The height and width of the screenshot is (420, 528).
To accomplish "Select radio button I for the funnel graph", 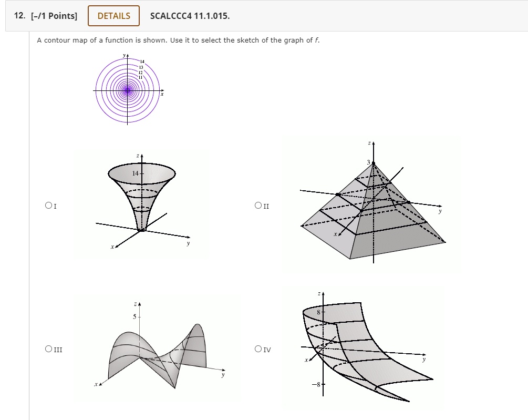I will (49, 205).
